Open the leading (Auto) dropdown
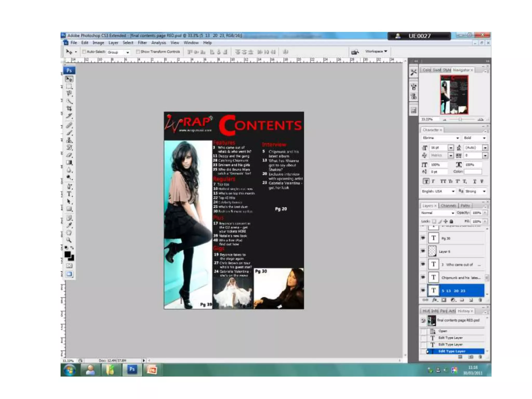Viewport: 532px width, 399px height. (485, 148)
